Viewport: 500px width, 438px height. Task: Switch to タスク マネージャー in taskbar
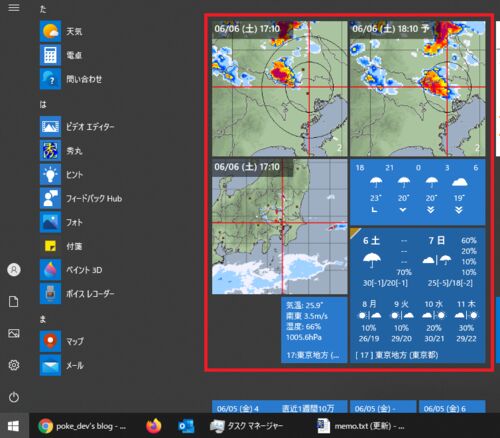coord(247,426)
